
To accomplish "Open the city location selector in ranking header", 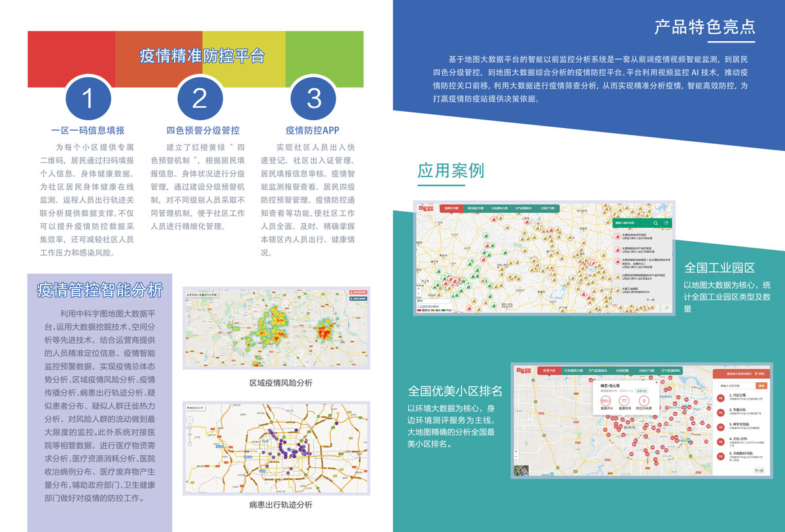I will 760,374.
